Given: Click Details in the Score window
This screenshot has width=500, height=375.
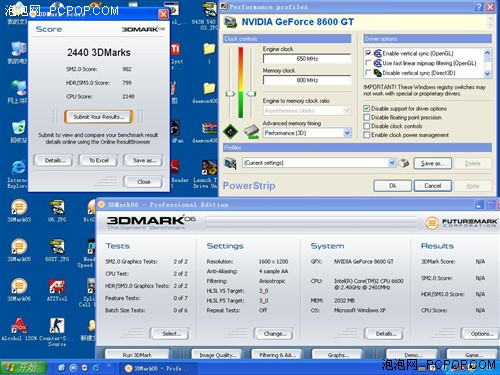Looking at the screenshot, I should (x=54, y=160).
